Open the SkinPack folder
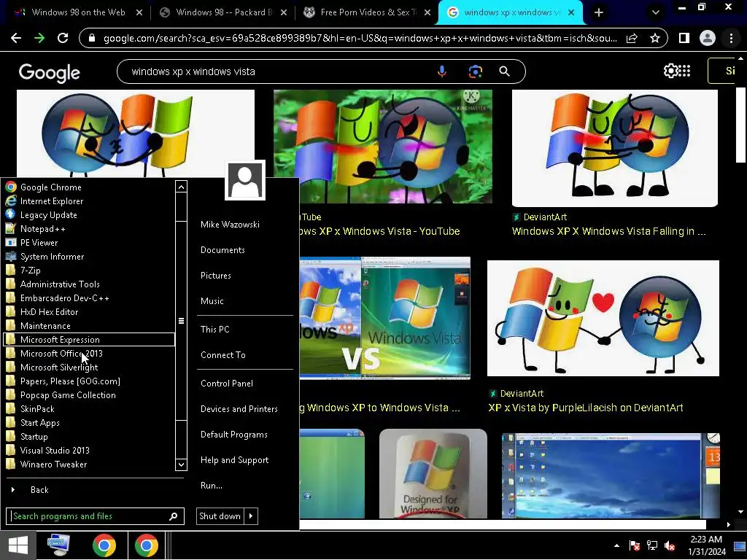Screen dimensions: 747x560 tap(90, 408)
